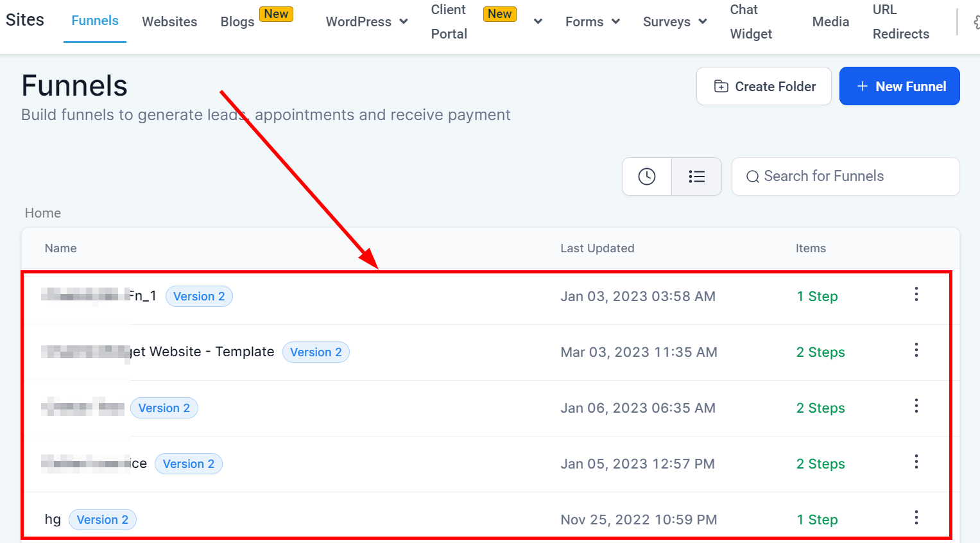Open three-dot menu for Jan 06 funnel

(916, 406)
